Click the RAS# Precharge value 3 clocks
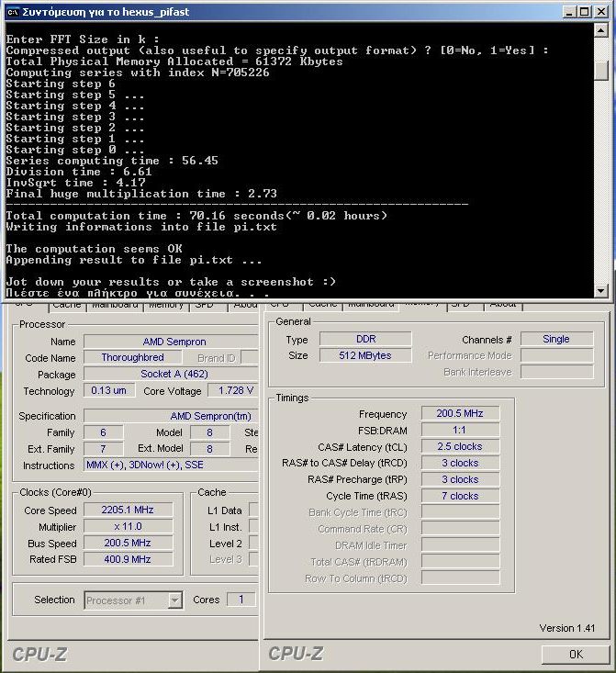Viewport: 616px width, 673px height. pyautogui.click(x=460, y=479)
